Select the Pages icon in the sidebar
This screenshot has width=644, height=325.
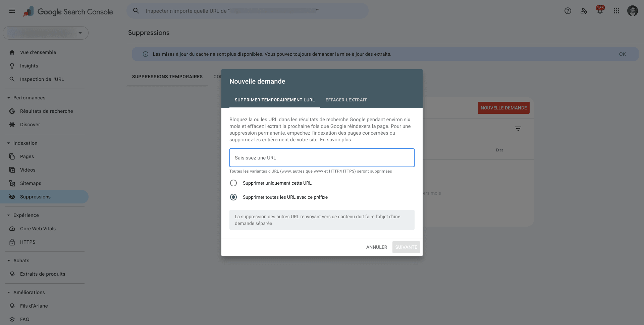coord(12,156)
